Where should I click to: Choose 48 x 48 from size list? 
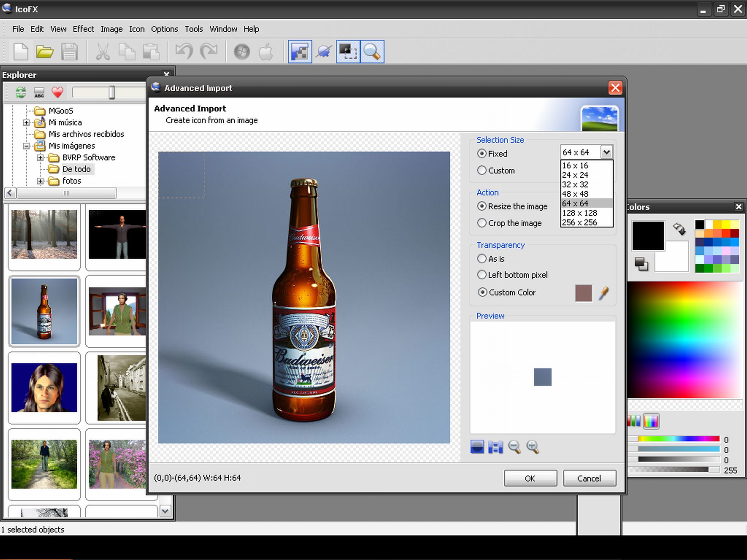point(587,194)
